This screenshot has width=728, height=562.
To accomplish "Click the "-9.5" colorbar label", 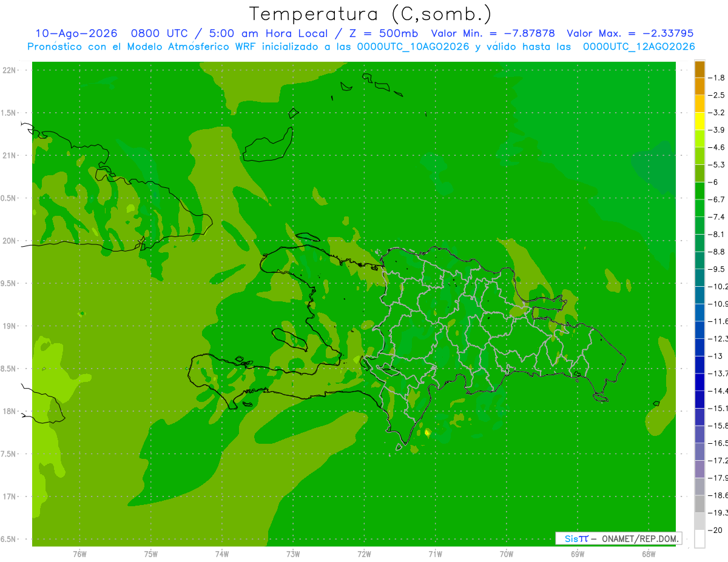I will (718, 269).
